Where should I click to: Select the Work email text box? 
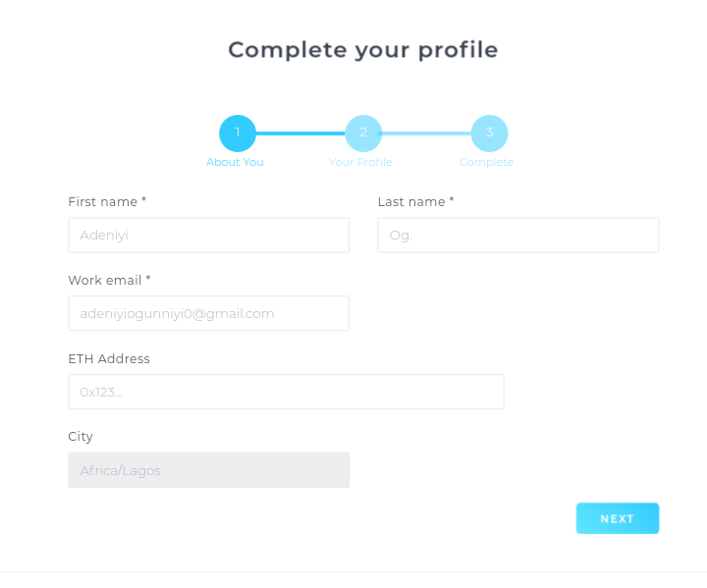tap(208, 313)
